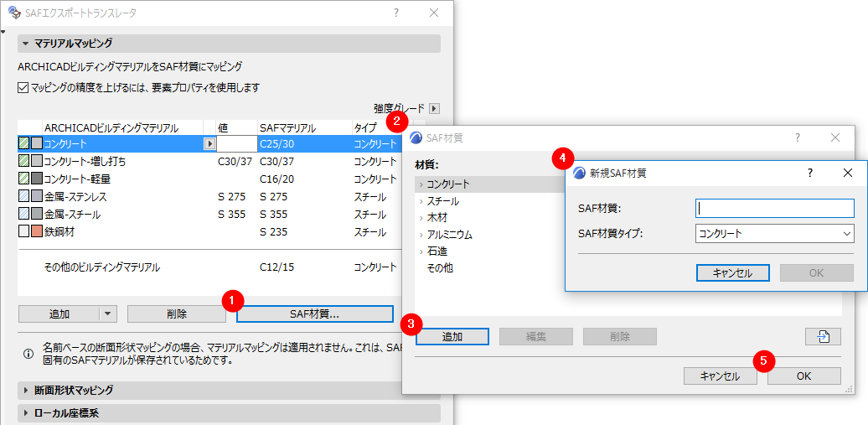This screenshot has height=425, width=868.
Task: Select その他 in the 材質 tree
Action: pyautogui.click(x=440, y=268)
